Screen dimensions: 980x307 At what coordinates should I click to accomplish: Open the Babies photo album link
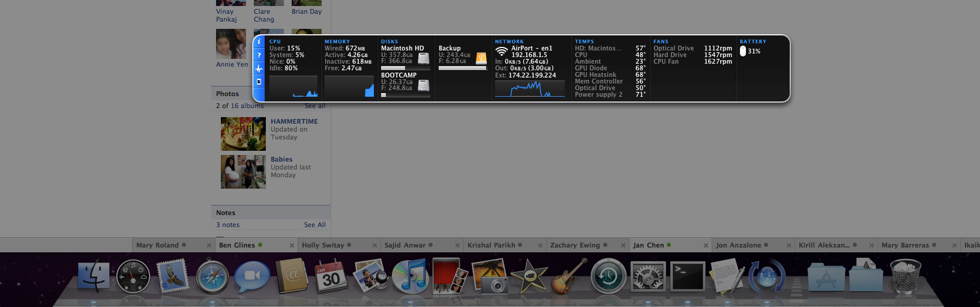point(281,159)
